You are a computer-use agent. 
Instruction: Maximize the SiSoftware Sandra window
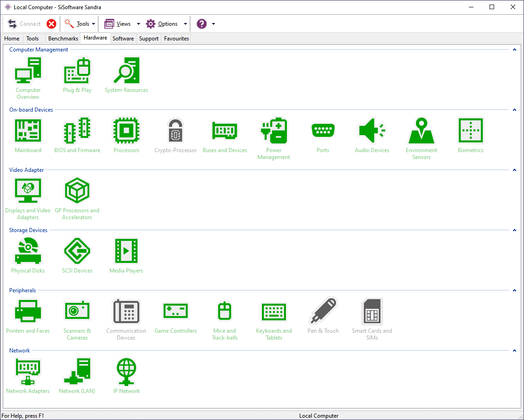(x=492, y=7)
